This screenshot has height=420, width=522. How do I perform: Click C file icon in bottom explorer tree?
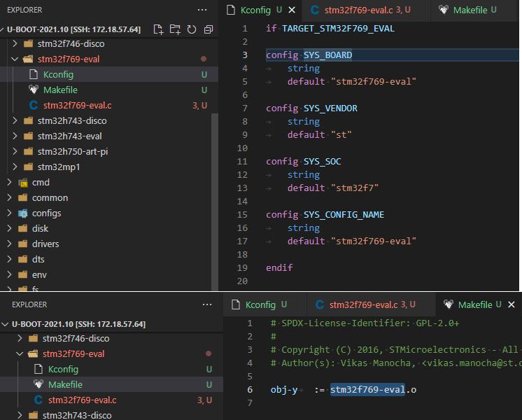pos(38,400)
